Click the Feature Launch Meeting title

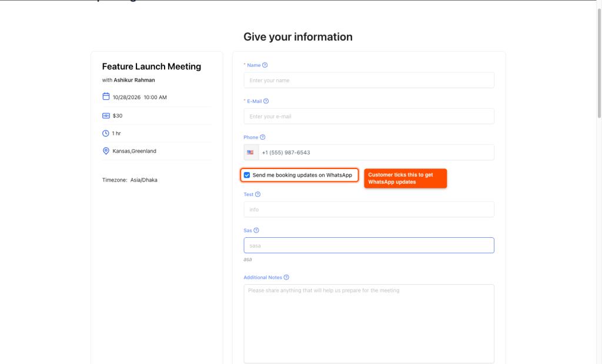click(x=152, y=66)
